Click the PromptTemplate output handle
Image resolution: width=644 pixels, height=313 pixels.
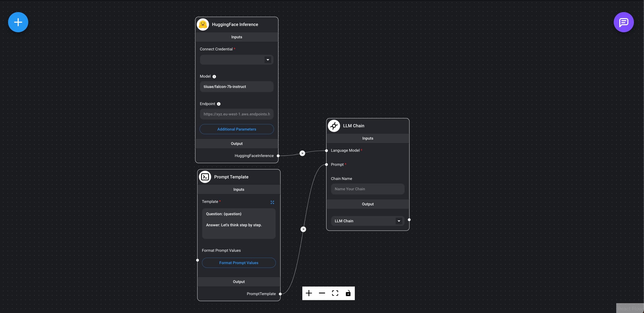280,294
